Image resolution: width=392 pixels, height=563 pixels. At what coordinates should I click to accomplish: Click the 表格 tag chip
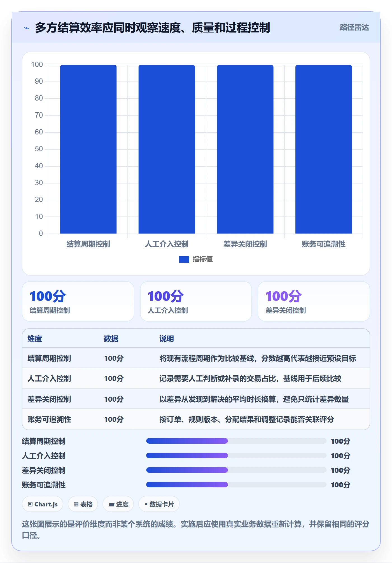(83, 504)
